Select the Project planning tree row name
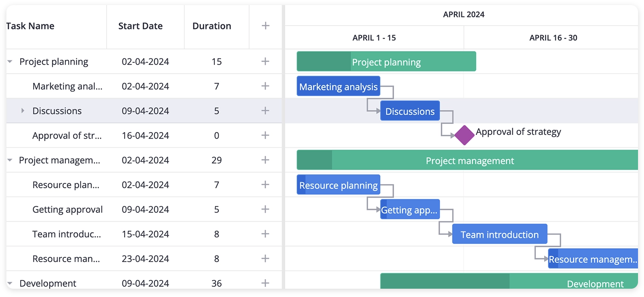 coord(54,62)
